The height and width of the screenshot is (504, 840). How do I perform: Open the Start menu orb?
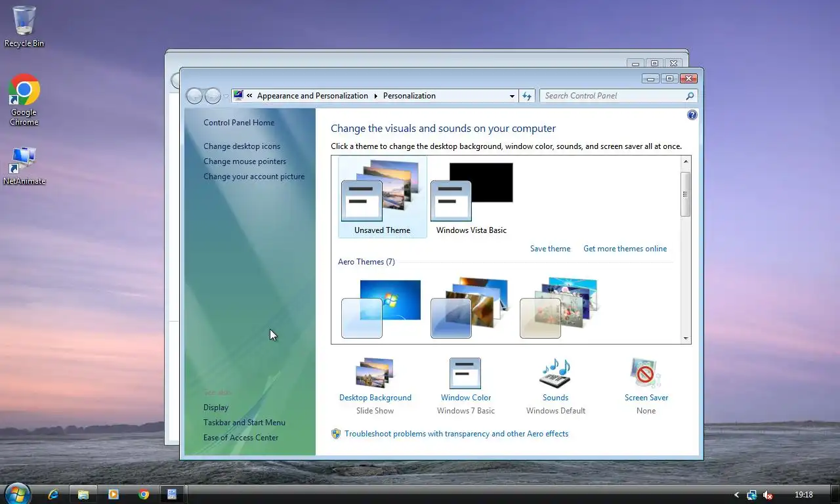pos(18,493)
